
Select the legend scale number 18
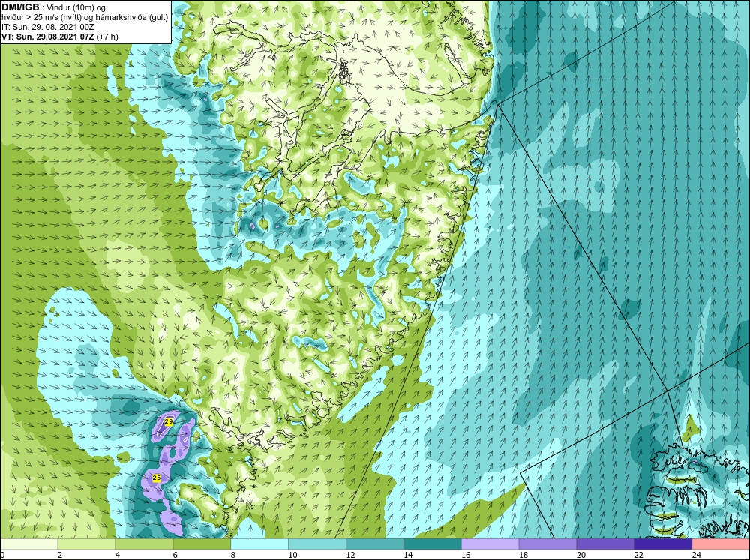click(523, 555)
